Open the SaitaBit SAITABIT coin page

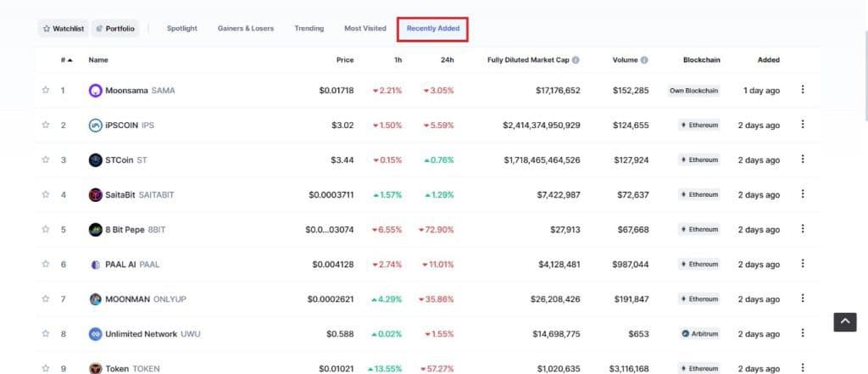point(140,195)
